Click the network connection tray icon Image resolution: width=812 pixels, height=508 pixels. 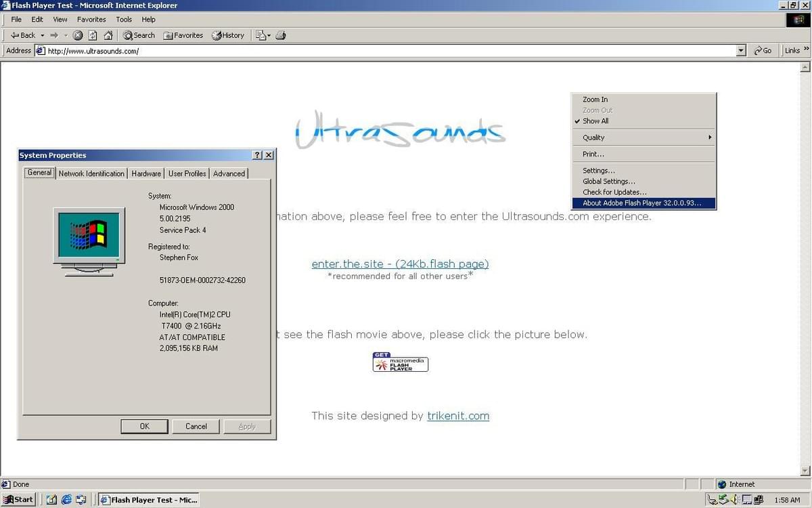point(758,500)
